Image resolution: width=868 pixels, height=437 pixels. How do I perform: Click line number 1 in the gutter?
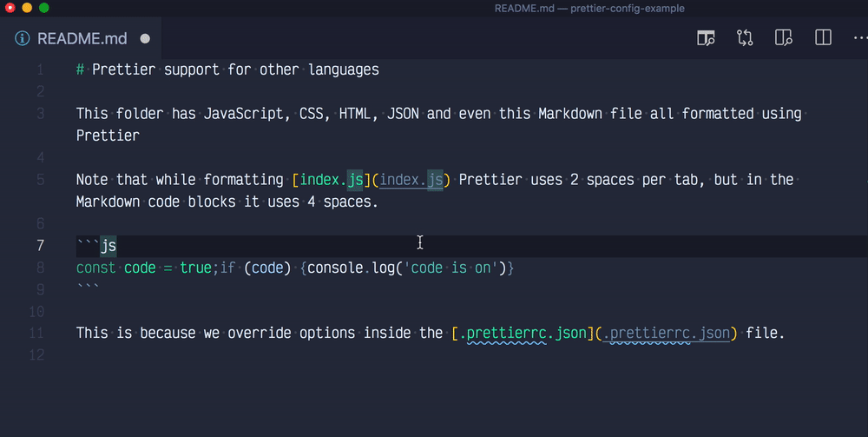[x=40, y=70]
